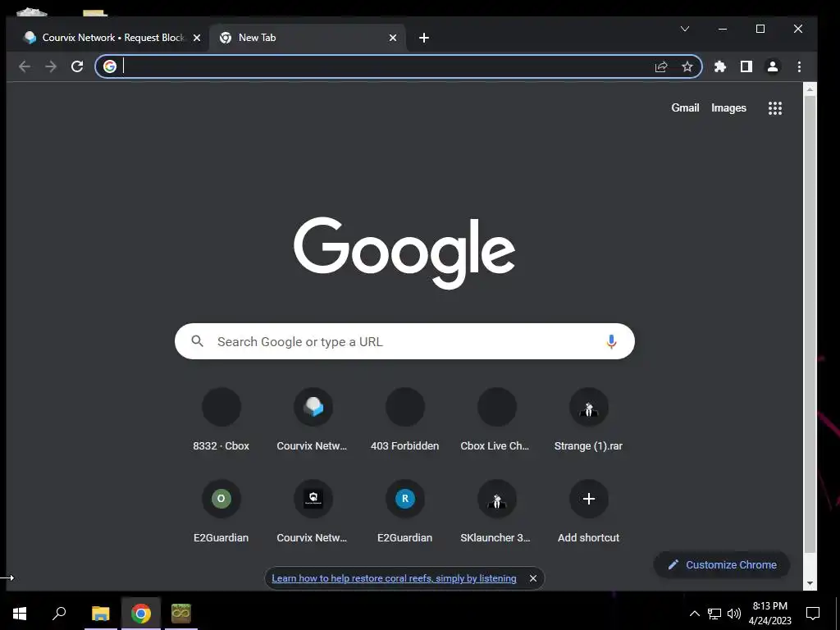Open the SKlauncher 3... shortcut
This screenshot has width=840, height=630.
click(x=496, y=512)
